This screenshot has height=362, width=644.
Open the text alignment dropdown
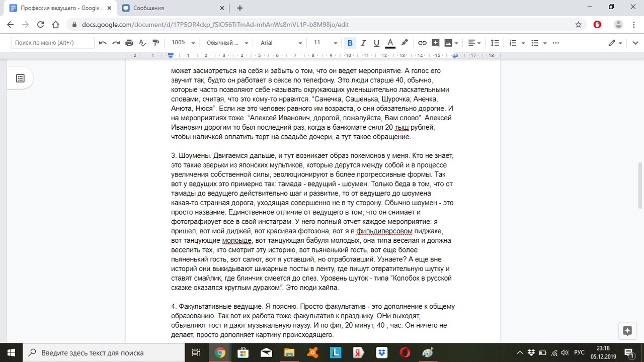(474, 43)
